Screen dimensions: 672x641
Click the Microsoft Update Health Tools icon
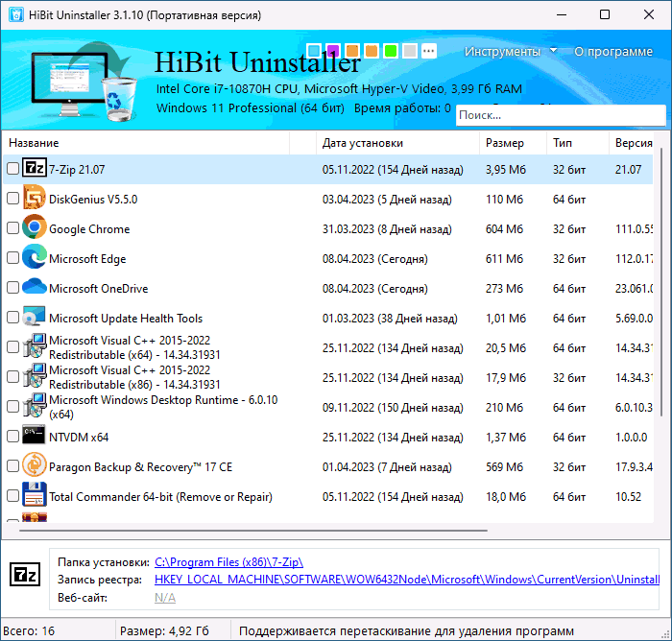point(35,317)
